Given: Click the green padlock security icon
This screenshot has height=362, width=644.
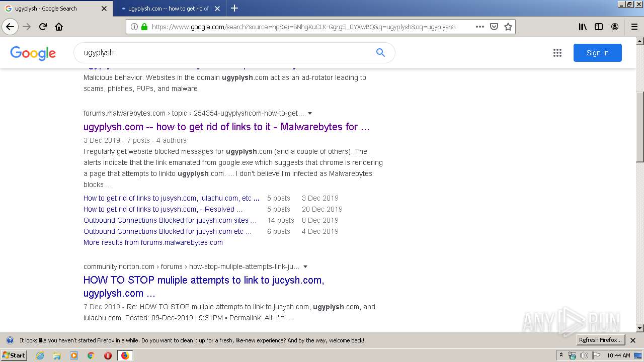Looking at the screenshot, I should tap(144, 27).
